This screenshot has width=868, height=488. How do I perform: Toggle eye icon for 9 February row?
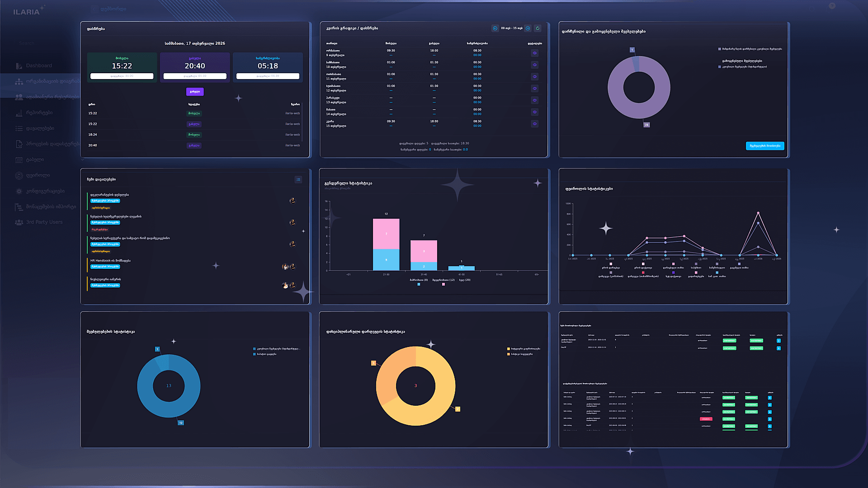(534, 53)
